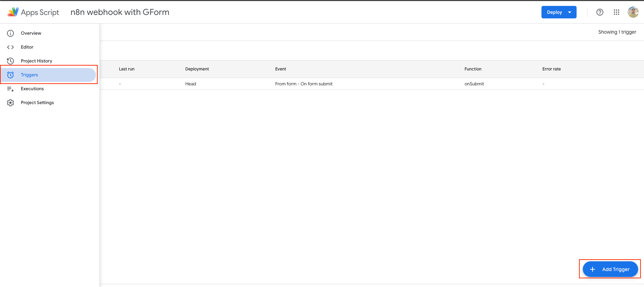Go to the Overview menu item
Viewport: 644px width, 287px height.
(48, 33)
